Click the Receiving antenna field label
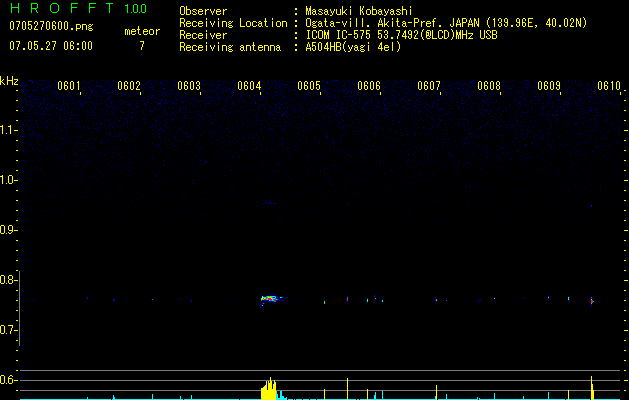 pos(230,47)
